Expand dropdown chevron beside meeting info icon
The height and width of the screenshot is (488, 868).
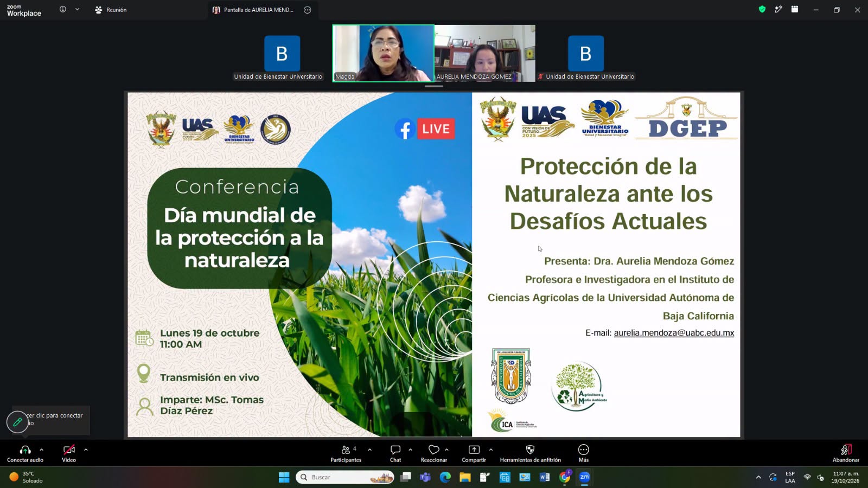77,9
